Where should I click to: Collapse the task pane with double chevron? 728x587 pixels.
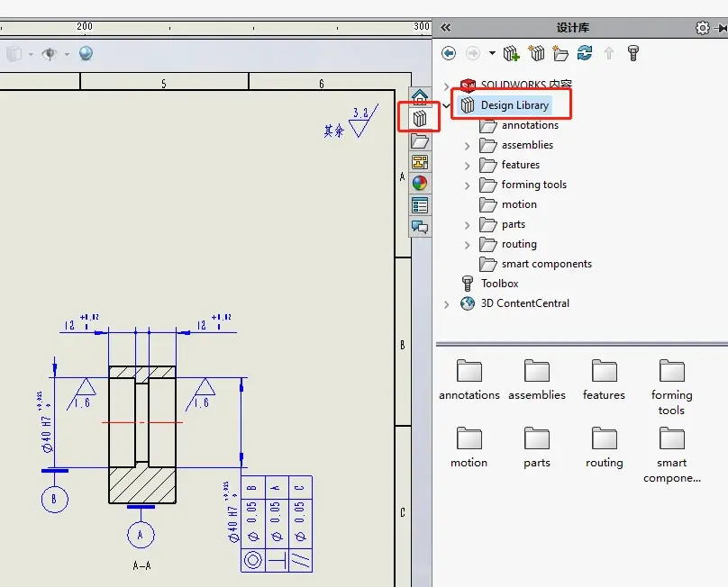(446, 27)
